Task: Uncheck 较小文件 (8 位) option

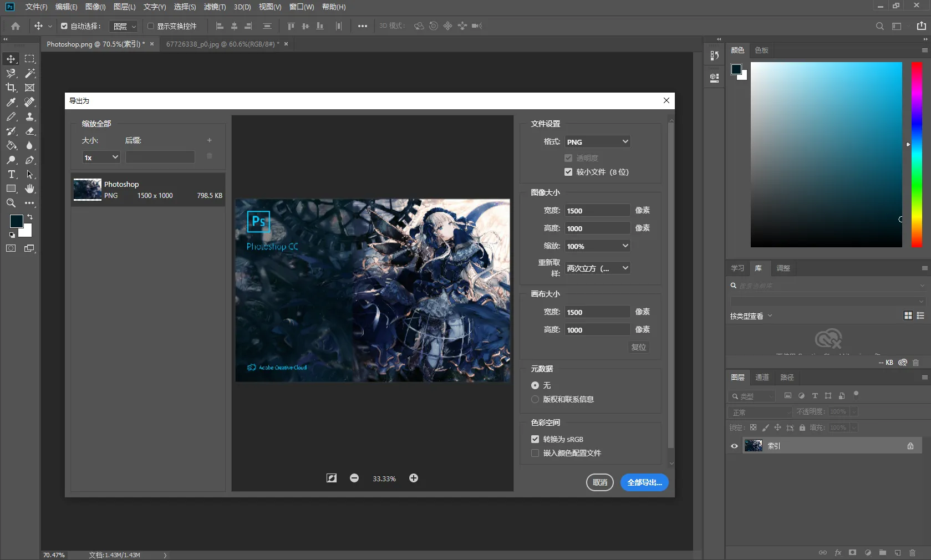Action: click(568, 172)
